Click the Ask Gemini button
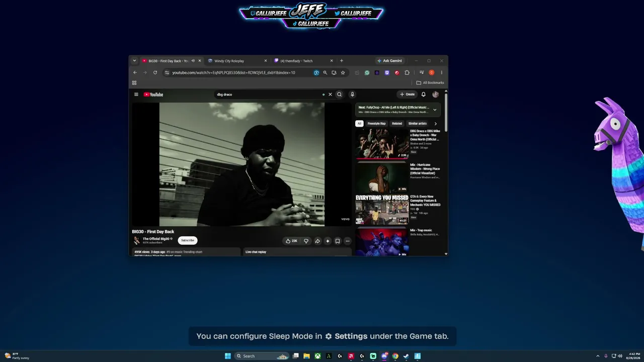This screenshot has height=362, width=644. (390, 61)
